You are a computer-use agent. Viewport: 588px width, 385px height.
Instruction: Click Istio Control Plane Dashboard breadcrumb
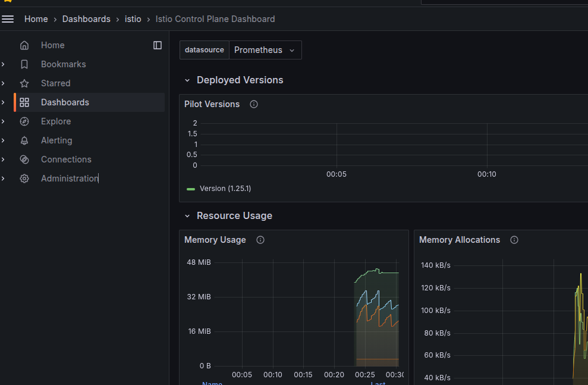(215, 19)
